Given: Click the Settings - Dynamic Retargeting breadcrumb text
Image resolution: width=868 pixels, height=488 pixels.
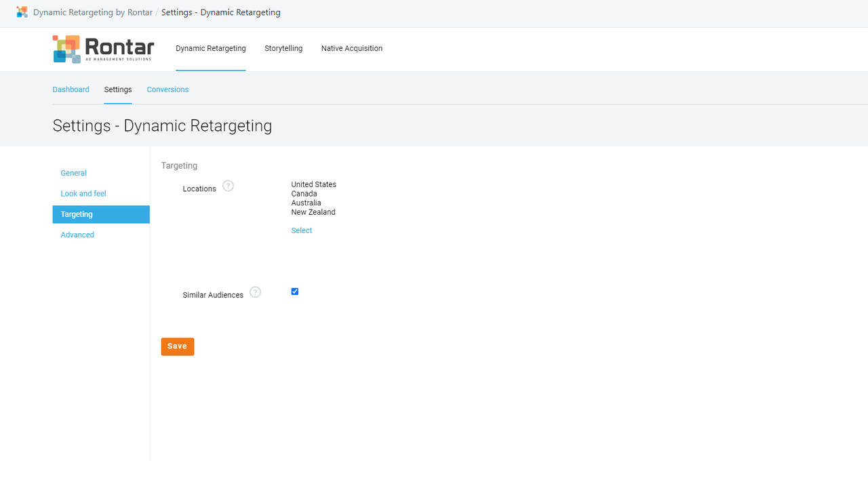Looking at the screenshot, I should (x=220, y=12).
